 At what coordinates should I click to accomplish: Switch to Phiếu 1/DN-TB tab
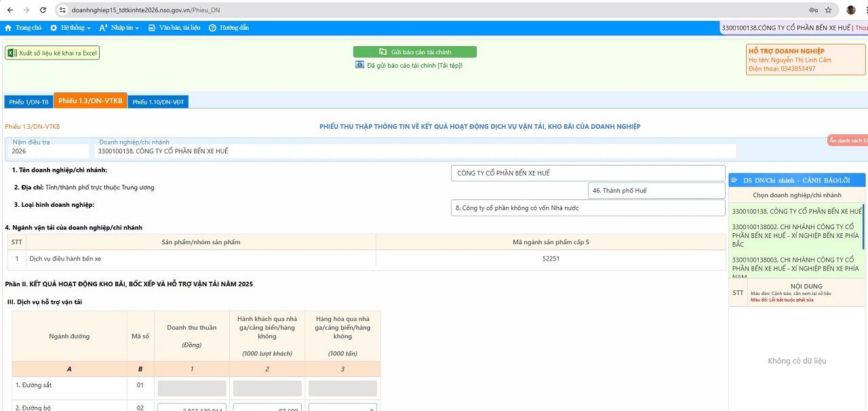click(x=28, y=102)
